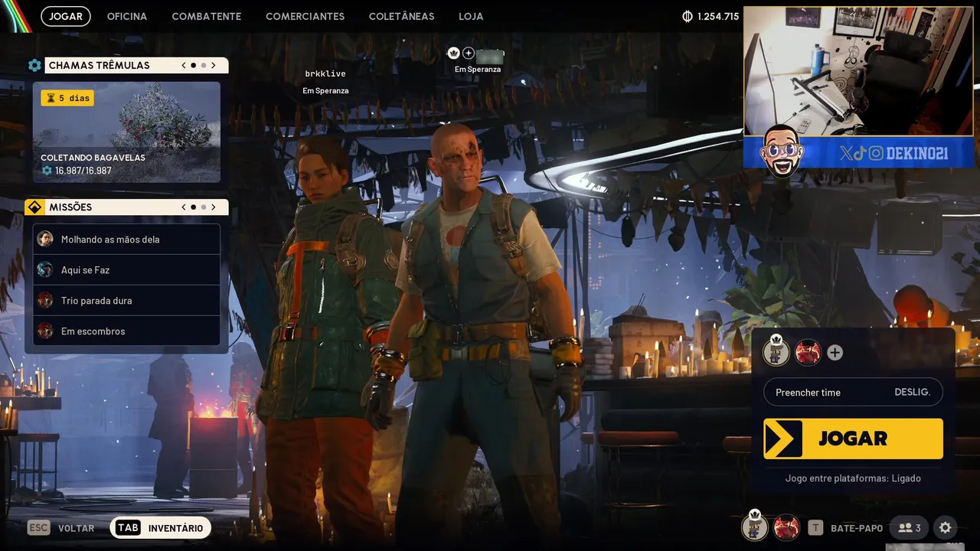
Task: Open the Coletando Bagavelas event card
Action: (126, 132)
